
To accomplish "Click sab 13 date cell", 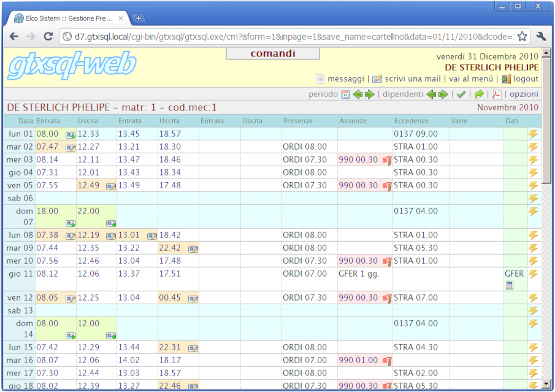I will tap(20, 310).
